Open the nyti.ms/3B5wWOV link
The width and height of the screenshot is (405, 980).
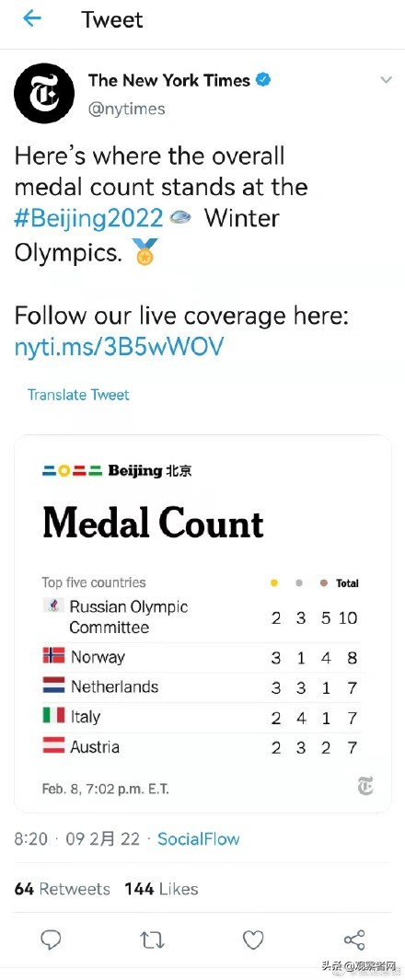[x=118, y=347]
